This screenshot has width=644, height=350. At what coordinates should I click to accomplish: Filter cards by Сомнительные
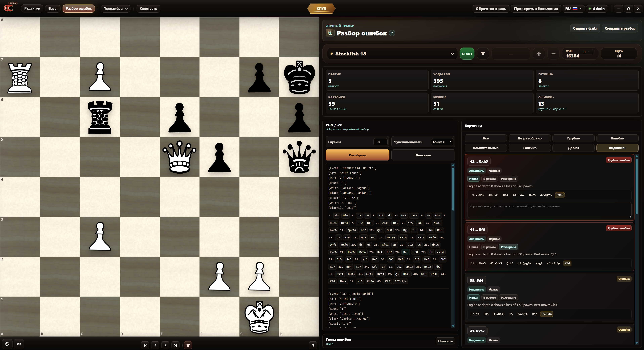[485, 148]
